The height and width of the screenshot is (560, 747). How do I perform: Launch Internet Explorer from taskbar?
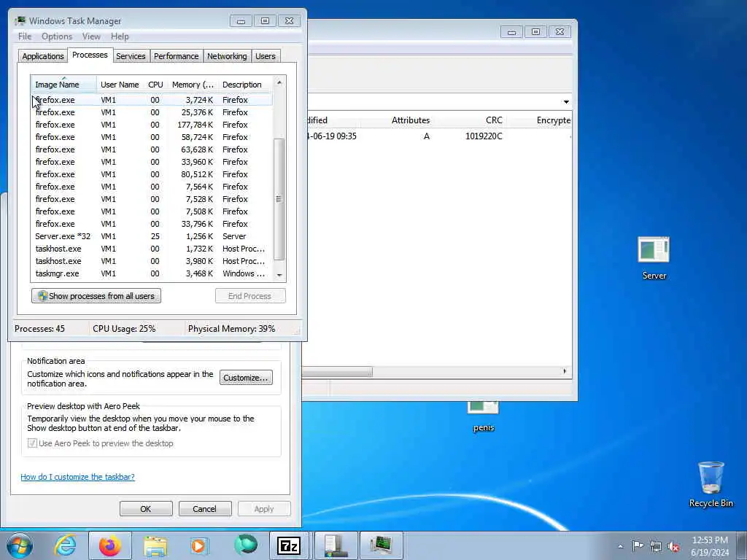tap(65, 545)
